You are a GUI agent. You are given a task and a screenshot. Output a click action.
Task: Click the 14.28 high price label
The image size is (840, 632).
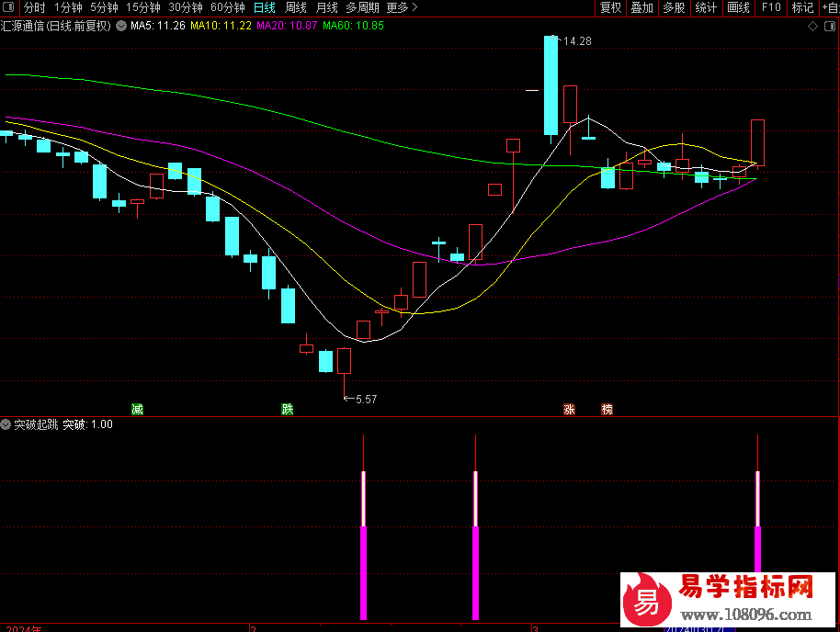(x=577, y=41)
